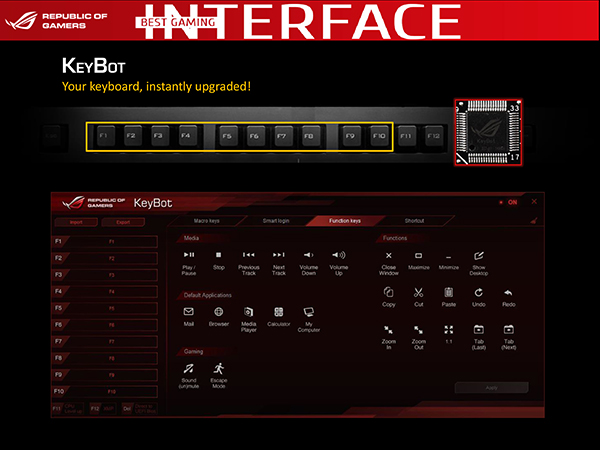Toggle the KeyBot ON switch

pyautogui.click(x=509, y=202)
